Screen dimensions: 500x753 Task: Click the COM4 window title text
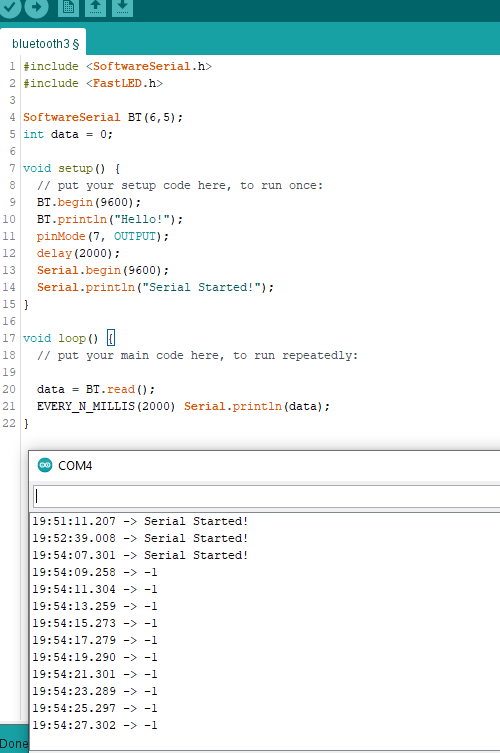click(x=75, y=466)
